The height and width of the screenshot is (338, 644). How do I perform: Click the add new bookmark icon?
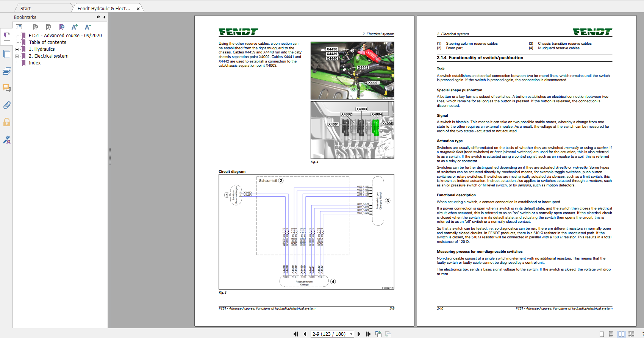(x=48, y=27)
